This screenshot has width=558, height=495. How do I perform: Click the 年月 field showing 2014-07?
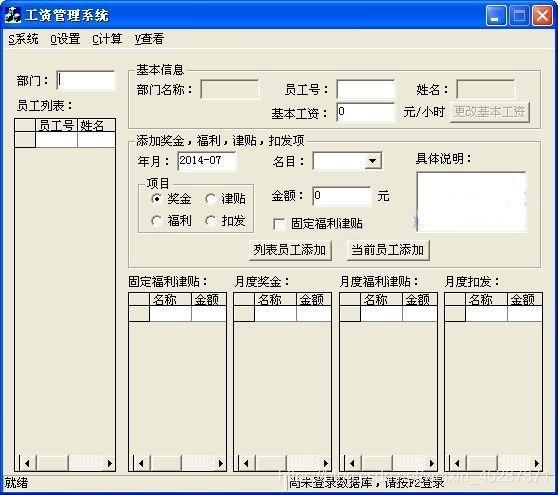(x=206, y=161)
